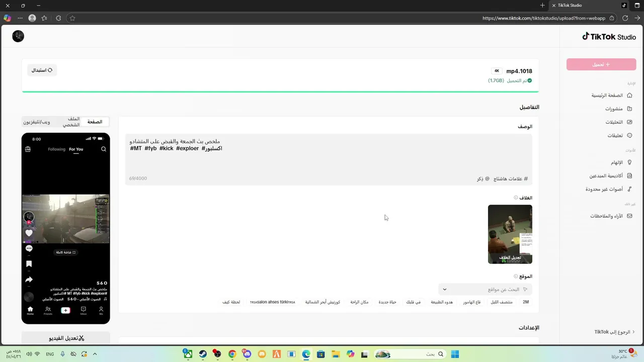Viewport: 644px width, 362px height.
Task: Open الآراء والملاحظات feedback in the sidebar
Action: point(611,216)
